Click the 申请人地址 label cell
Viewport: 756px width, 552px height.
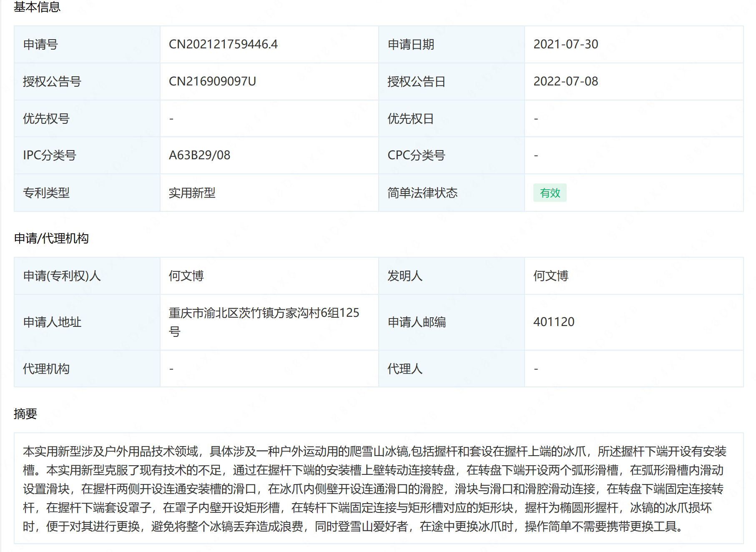87,322
